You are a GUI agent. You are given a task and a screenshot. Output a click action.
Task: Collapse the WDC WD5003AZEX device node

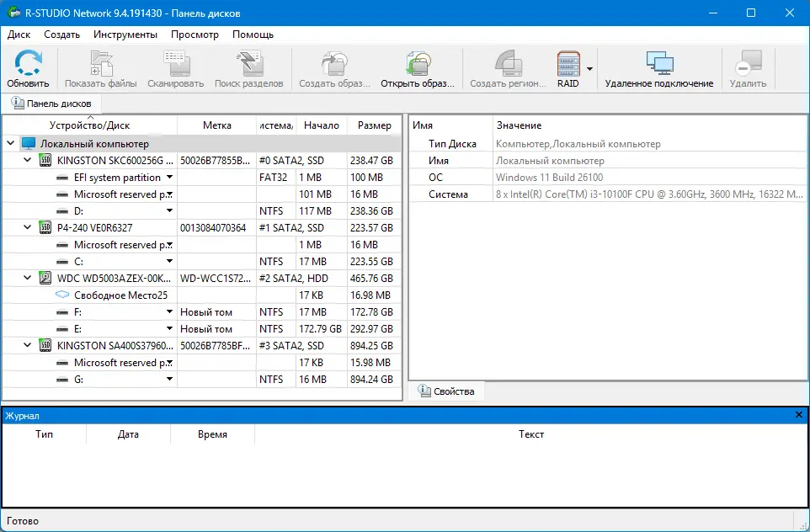[26, 278]
